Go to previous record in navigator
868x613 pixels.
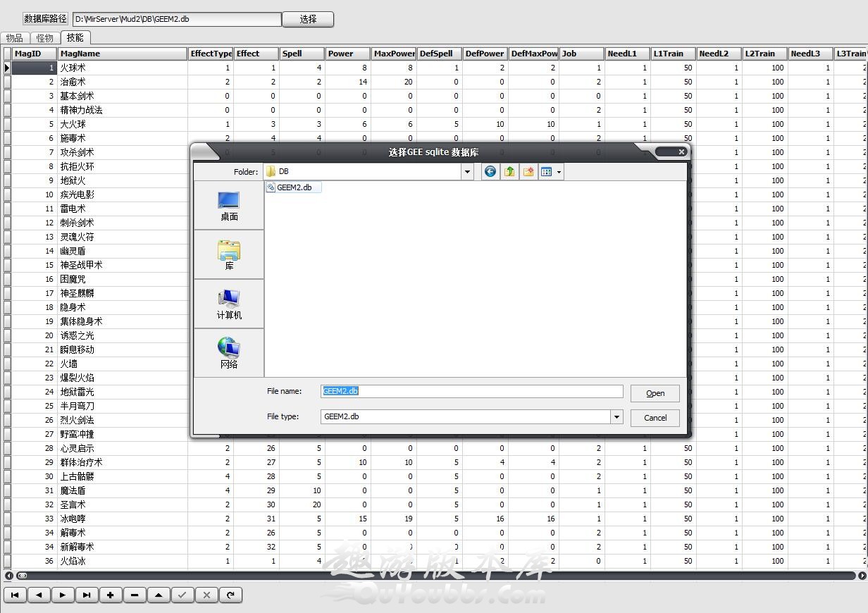click(x=39, y=595)
